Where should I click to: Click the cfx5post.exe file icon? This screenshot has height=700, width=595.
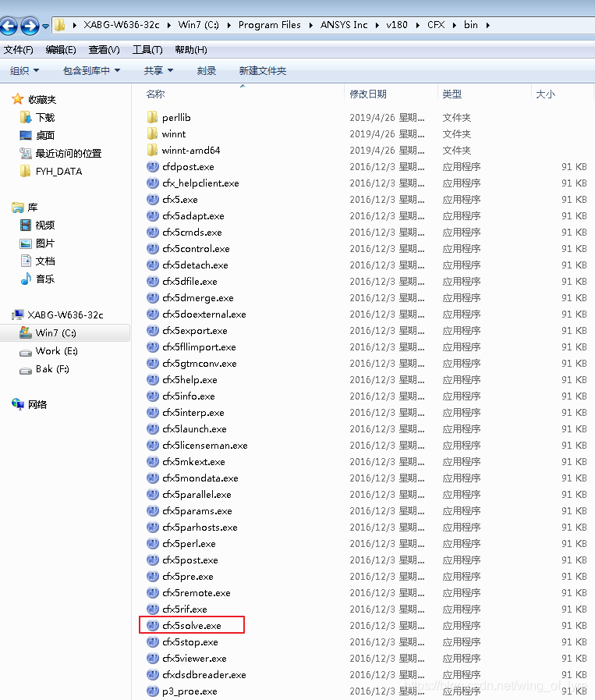[153, 560]
